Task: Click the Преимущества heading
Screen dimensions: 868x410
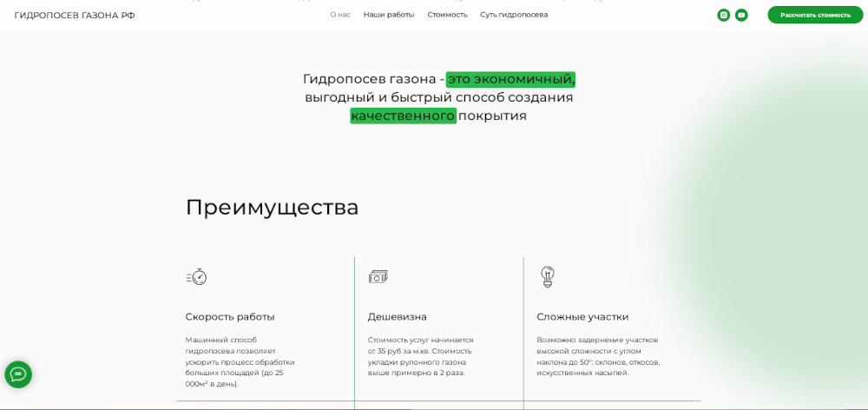Action: coord(272,208)
